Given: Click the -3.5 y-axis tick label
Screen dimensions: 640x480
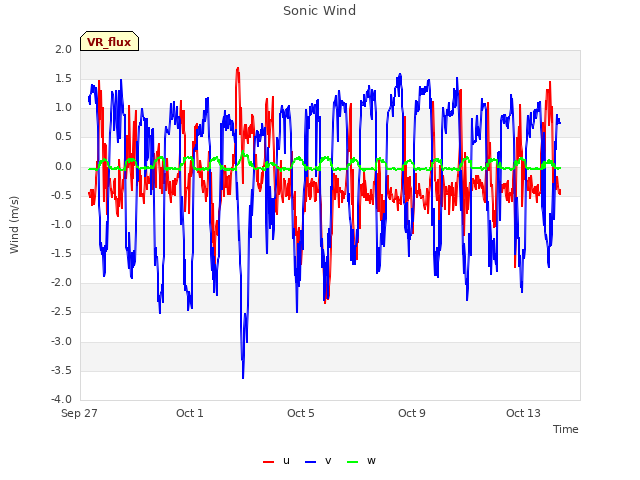Looking at the screenshot, I should (62, 370).
